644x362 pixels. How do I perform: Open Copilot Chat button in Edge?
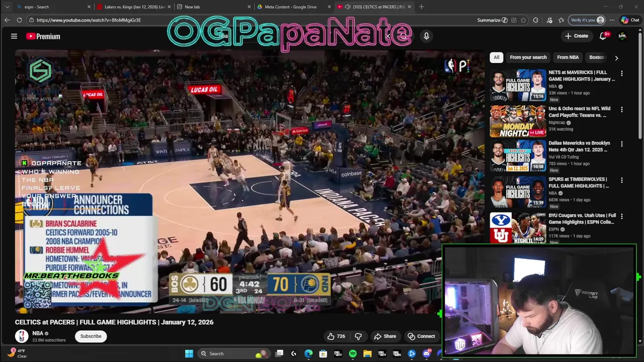click(630, 20)
